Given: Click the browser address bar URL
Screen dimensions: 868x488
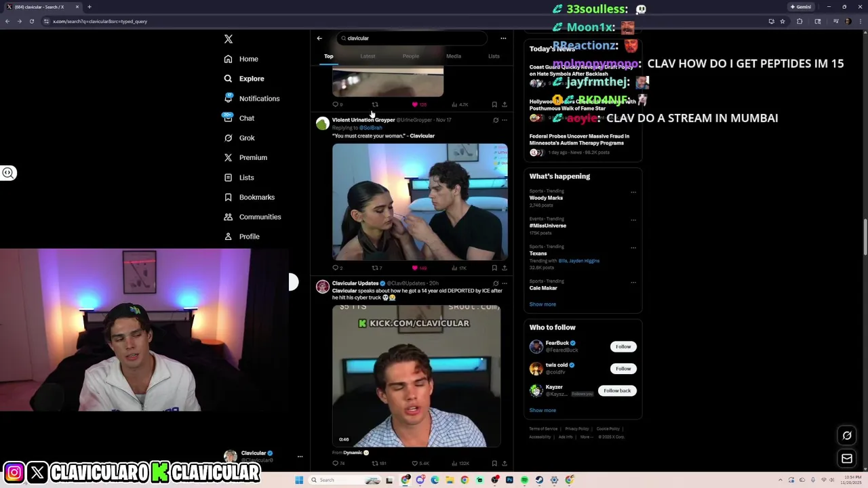Looking at the screenshot, I should (100, 21).
